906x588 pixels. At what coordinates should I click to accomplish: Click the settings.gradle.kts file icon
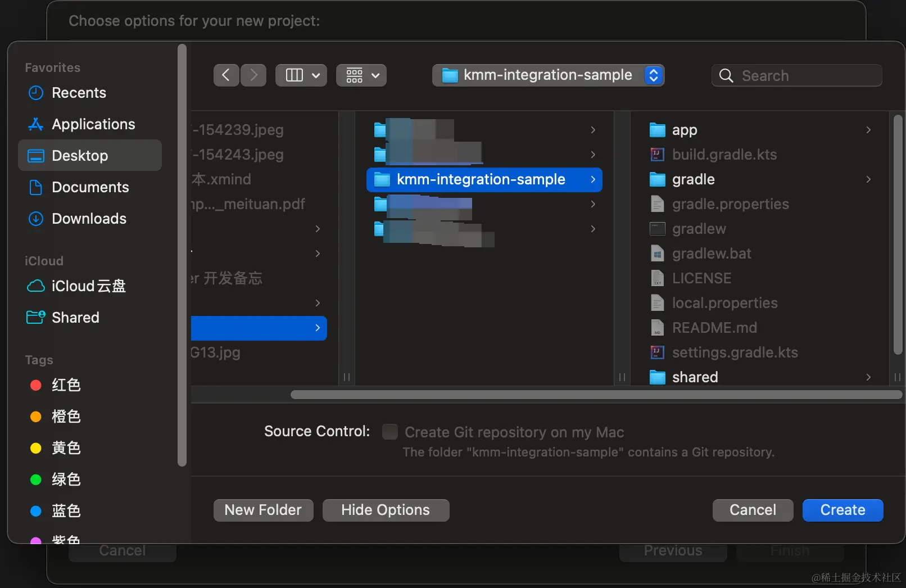(x=658, y=352)
